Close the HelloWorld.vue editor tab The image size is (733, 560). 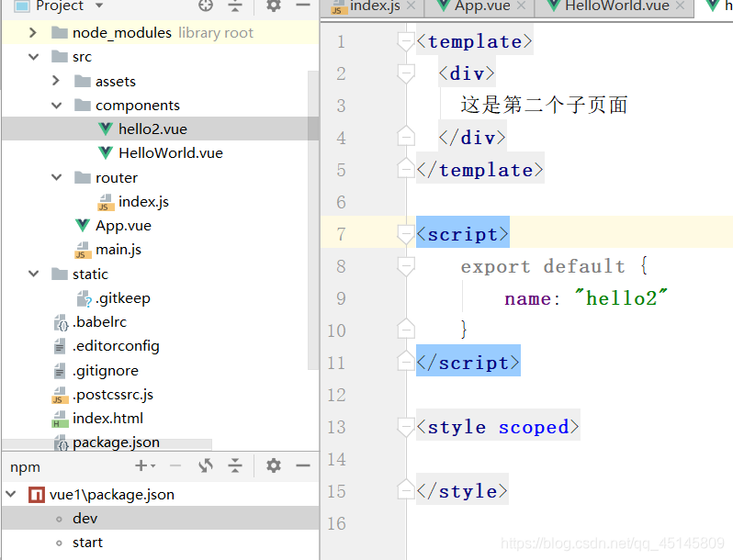pyautogui.click(x=680, y=6)
